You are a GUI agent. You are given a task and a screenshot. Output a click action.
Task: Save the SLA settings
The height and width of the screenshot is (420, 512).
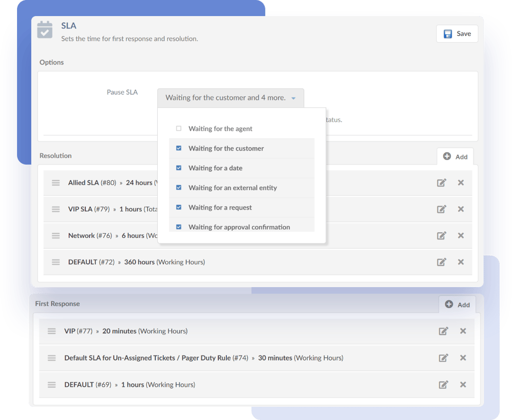point(456,34)
